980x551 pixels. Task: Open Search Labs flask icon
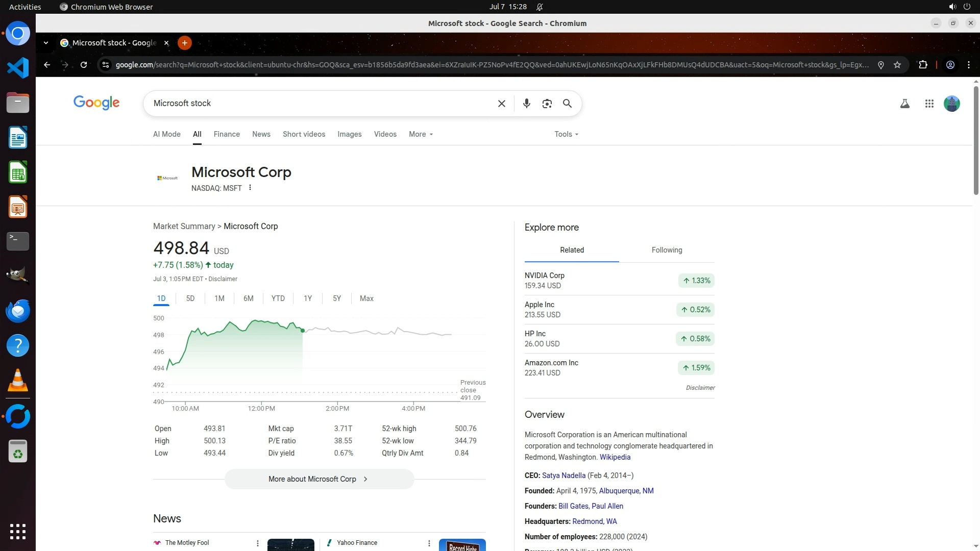click(x=904, y=104)
